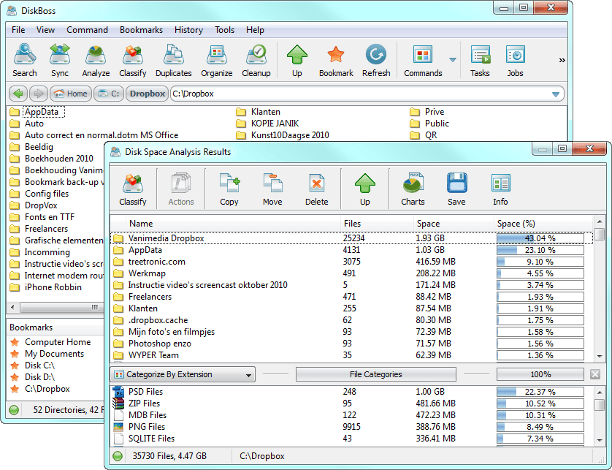
Task: Expand the Commands dropdown arrow
Action: 453,60
